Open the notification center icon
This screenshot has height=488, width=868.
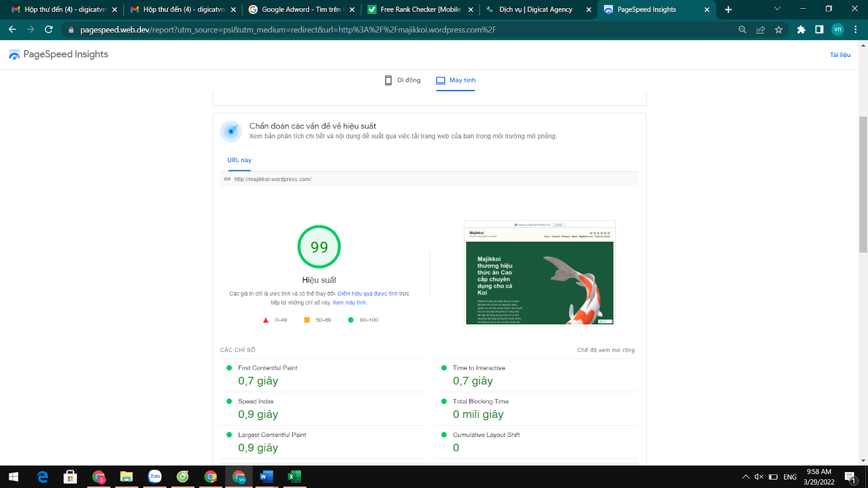pyautogui.click(x=850, y=477)
